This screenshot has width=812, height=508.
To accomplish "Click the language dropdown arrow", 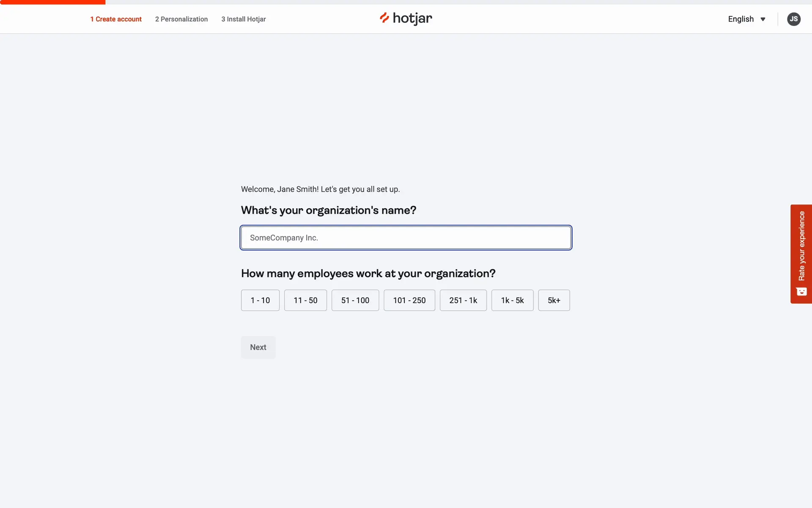I will tap(763, 19).
